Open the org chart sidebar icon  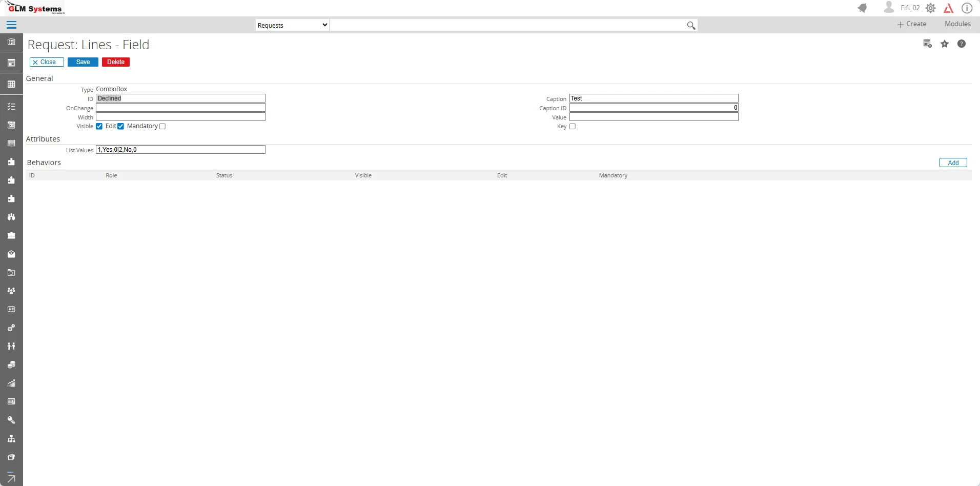[11, 439]
